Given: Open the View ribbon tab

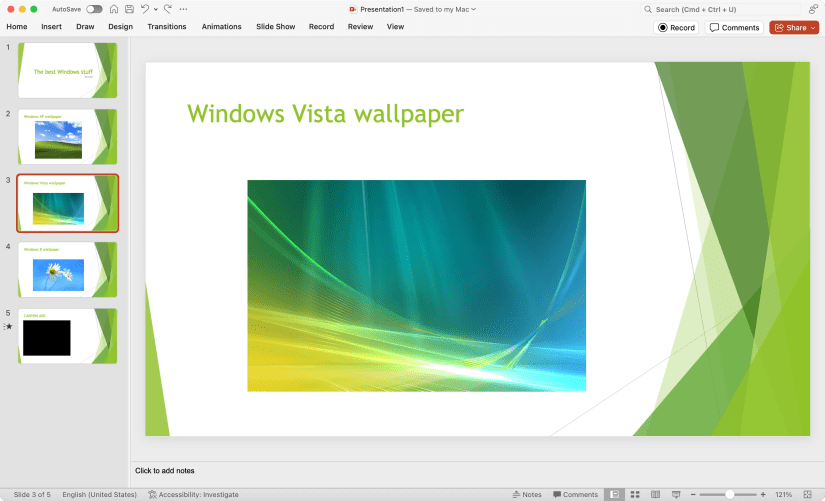Looking at the screenshot, I should 395,26.
